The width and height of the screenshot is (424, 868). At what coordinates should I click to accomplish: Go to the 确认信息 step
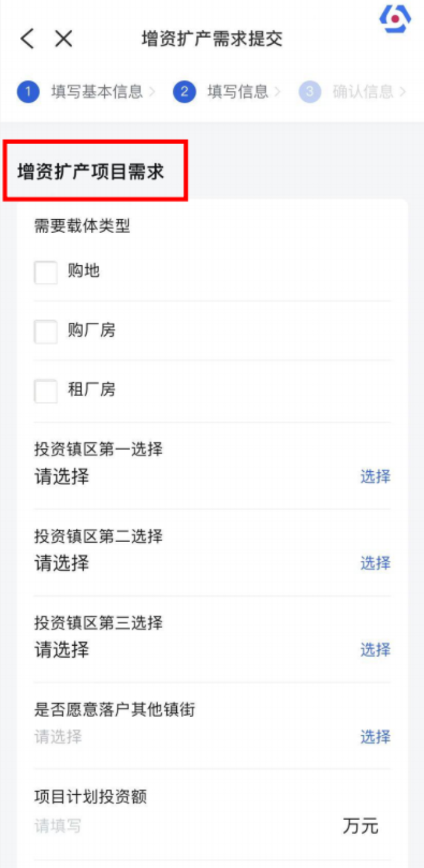363,92
